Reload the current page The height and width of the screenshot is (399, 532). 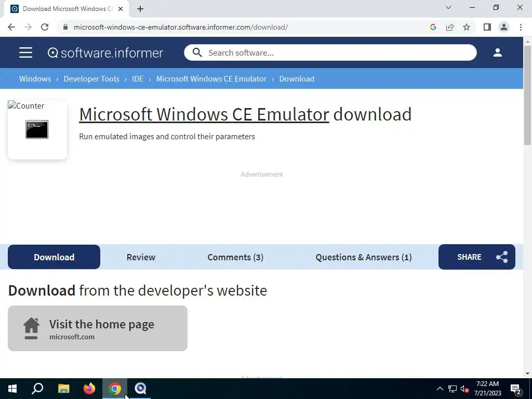(45, 27)
